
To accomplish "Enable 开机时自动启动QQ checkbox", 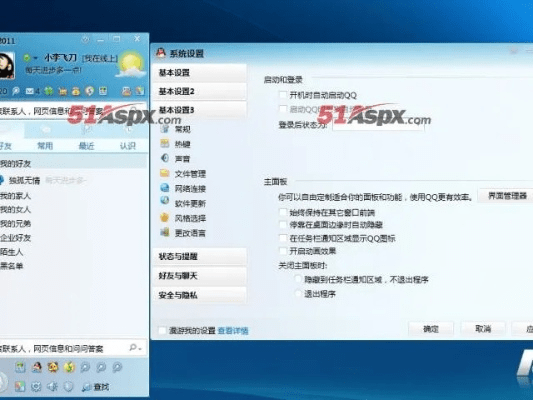I will [x=282, y=95].
